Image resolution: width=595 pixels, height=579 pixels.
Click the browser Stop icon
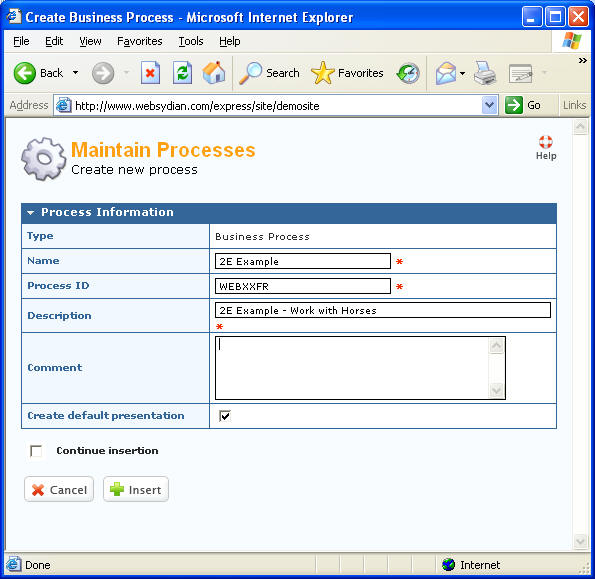(x=150, y=73)
